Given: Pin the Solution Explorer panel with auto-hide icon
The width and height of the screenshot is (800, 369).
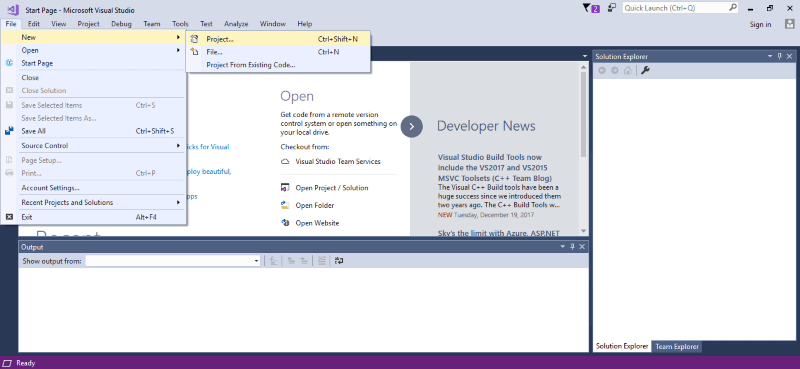Looking at the screenshot, I should 780,56.
